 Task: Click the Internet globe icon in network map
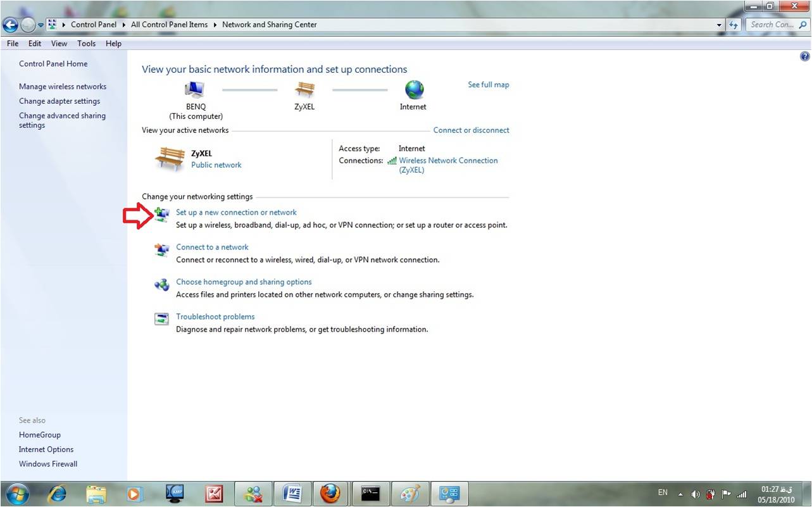414,89
